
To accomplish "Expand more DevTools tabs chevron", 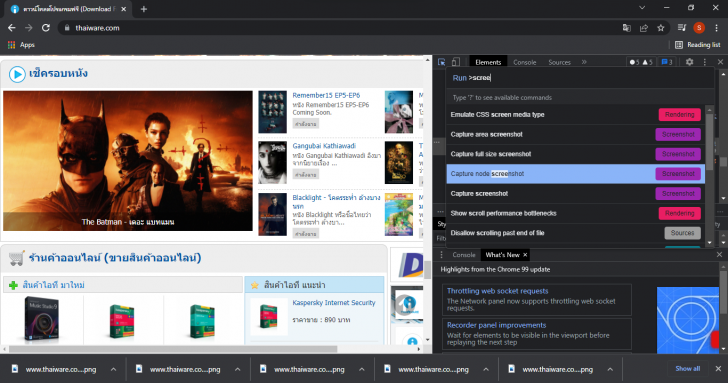I will 584,62.
